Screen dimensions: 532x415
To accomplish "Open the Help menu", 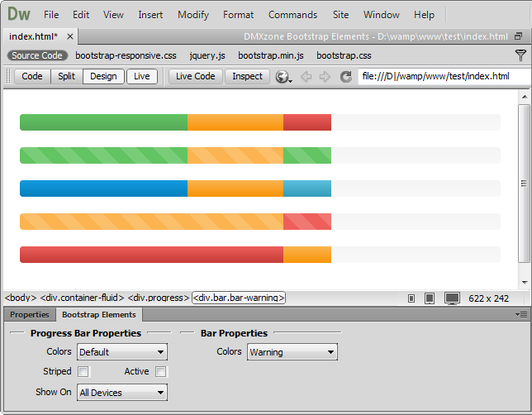I will (x=424, y=15).
